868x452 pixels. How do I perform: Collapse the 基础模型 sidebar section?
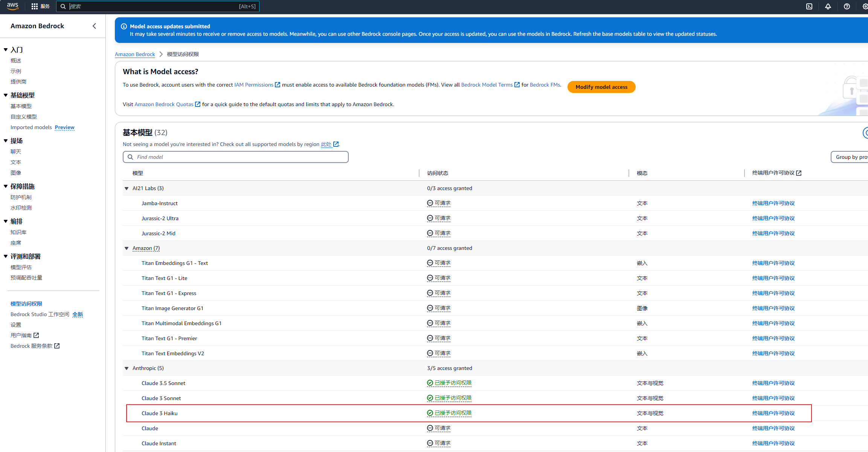pos(6,95)
